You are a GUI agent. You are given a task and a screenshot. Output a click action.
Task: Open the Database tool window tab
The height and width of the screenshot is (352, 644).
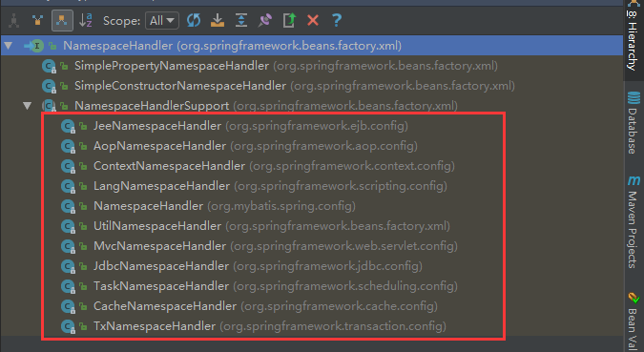[633, 122]
